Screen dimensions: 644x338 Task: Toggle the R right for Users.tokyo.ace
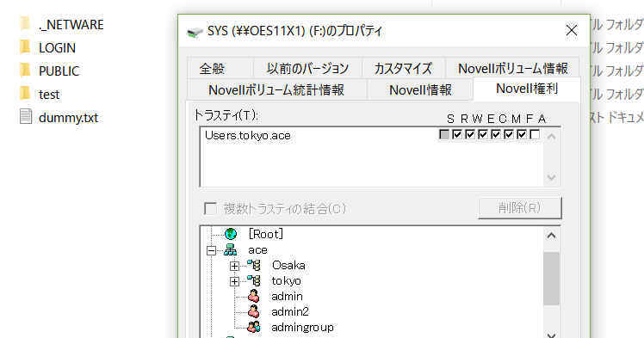click(457, 134)
